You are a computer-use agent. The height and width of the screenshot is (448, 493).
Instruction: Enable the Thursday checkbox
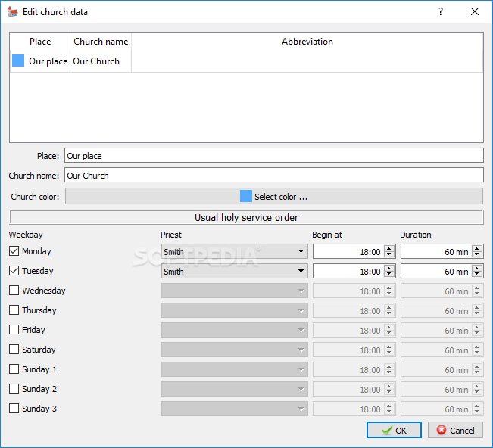pos(14,310)
